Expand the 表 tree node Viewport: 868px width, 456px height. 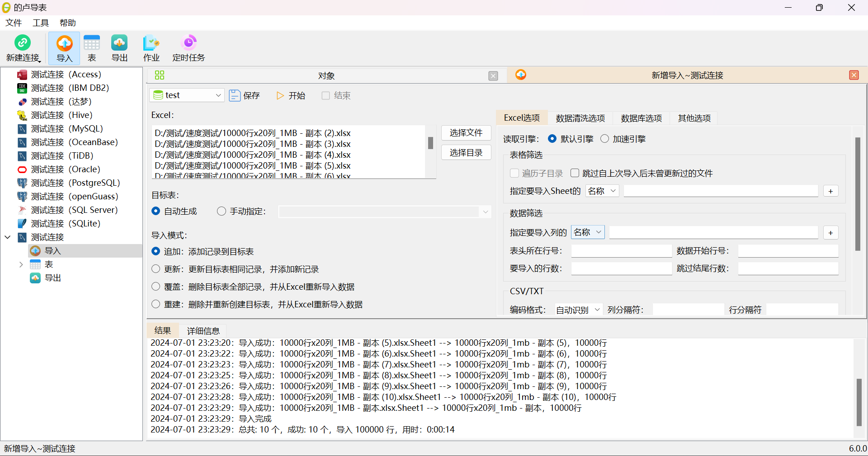21,264
